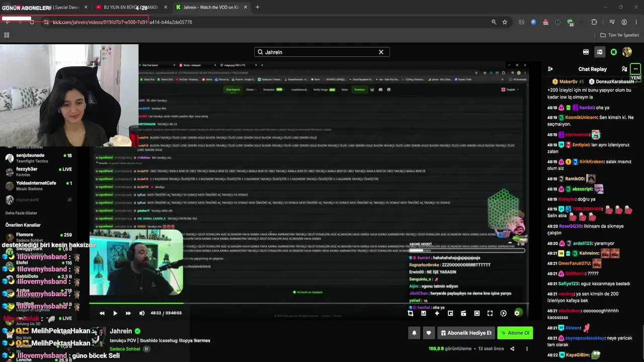Open the blue play-button extension icon

click(533, 22)
